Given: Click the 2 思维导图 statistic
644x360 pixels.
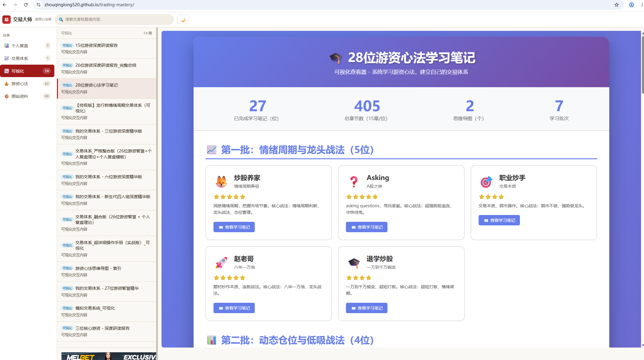Looking at the screenshot, I should (469, 110).
